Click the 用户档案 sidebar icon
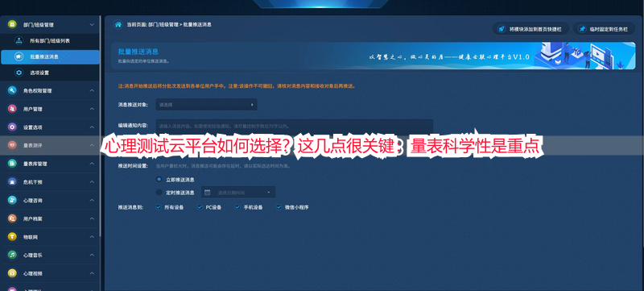The image size is (644, 291). 12,218
